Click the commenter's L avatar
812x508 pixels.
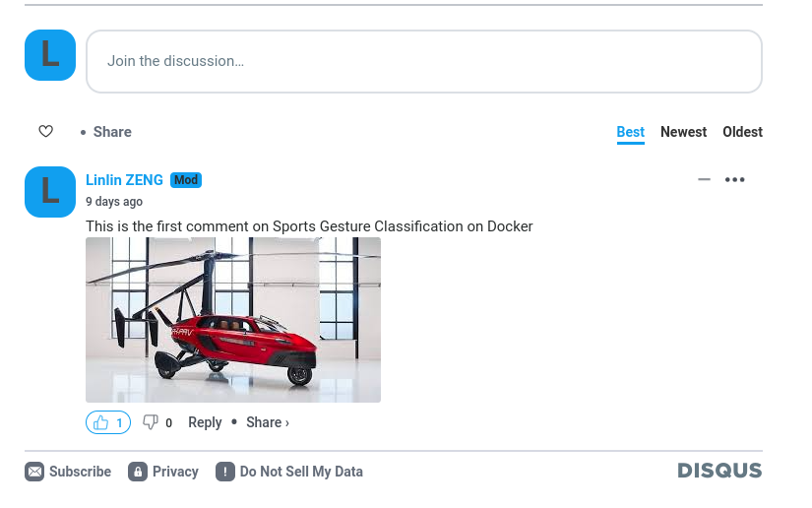point(50,192)
